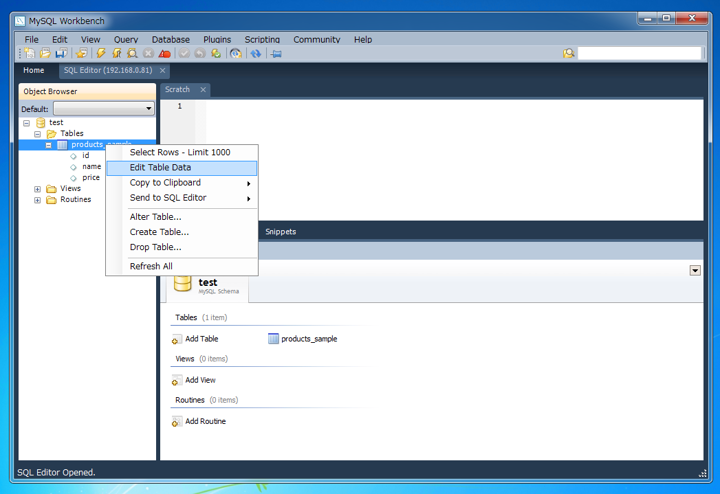Screen dimensions: 720x494
Task: Create a new SQL script tab icon
Action: [x=30, y=53]
